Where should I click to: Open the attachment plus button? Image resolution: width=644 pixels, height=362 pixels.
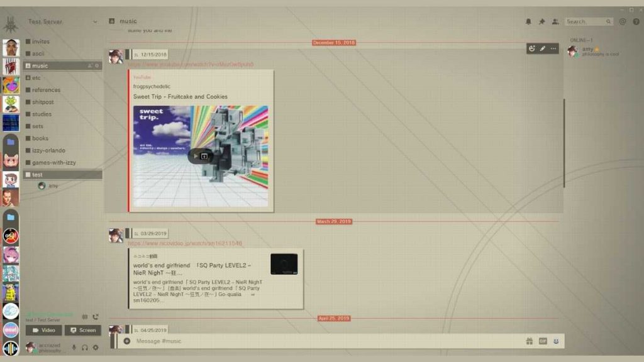click(127, 341)
